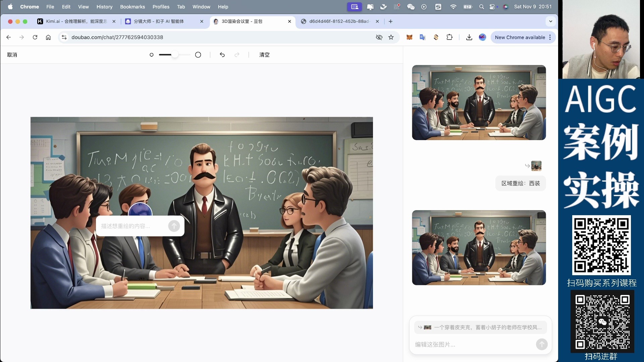The image size is (644, 362).
Task: Toggle the eye-slash icon in address bar
Action: pos(379,37)
